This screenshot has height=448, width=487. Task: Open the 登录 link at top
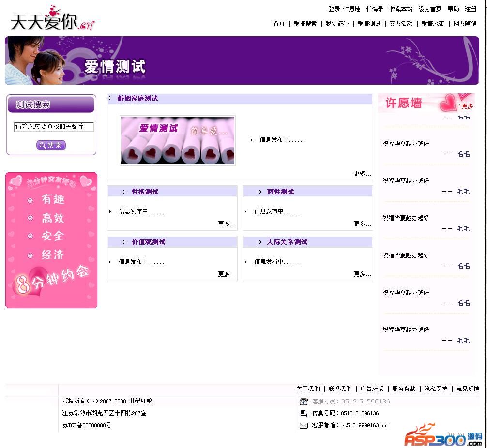tap(334, 9)
